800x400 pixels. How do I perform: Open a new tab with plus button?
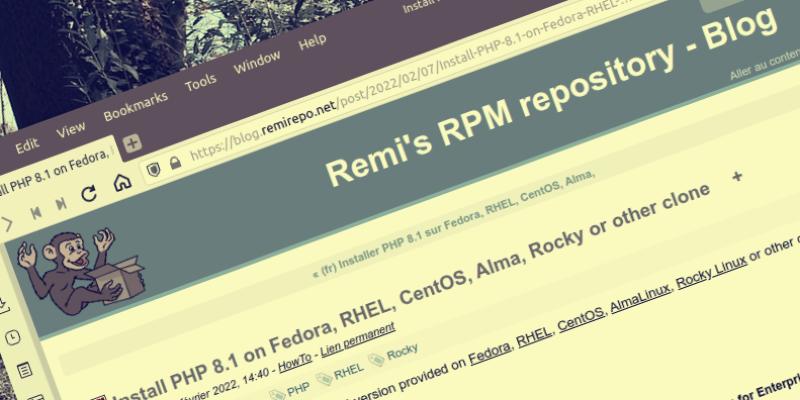tap(132, 143)
